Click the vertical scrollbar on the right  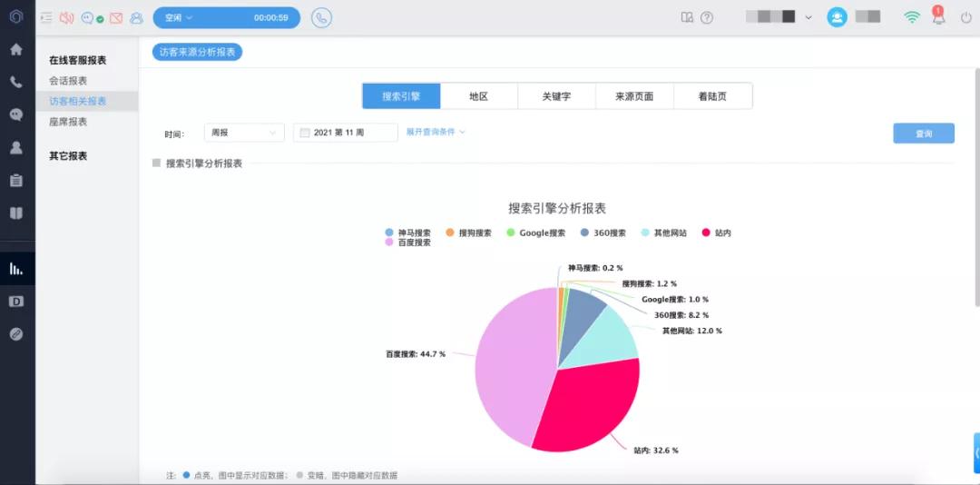pyautogui.click(x=977, y=188)
